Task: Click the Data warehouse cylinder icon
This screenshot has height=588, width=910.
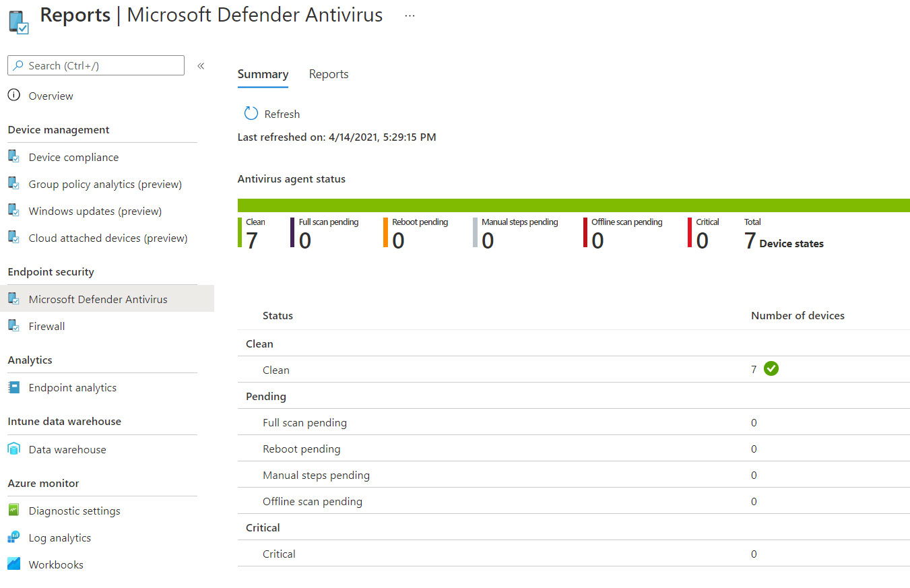Action: pos(13,449)
